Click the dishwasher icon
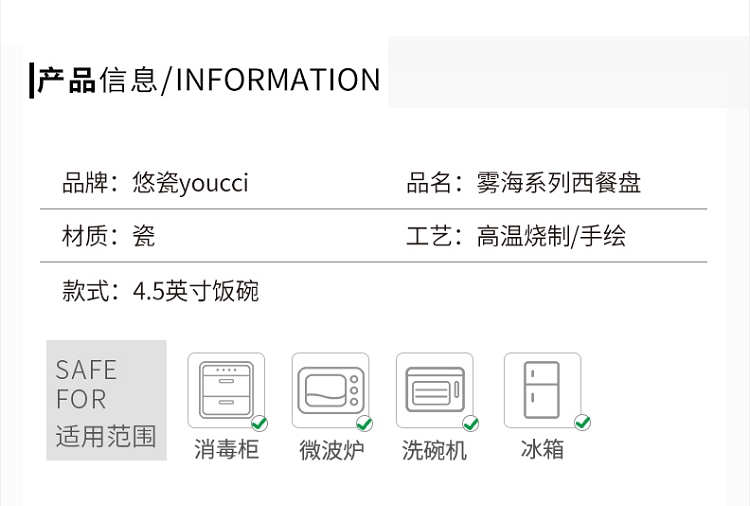The image size is (750, 506). click(x=435, y=390)
